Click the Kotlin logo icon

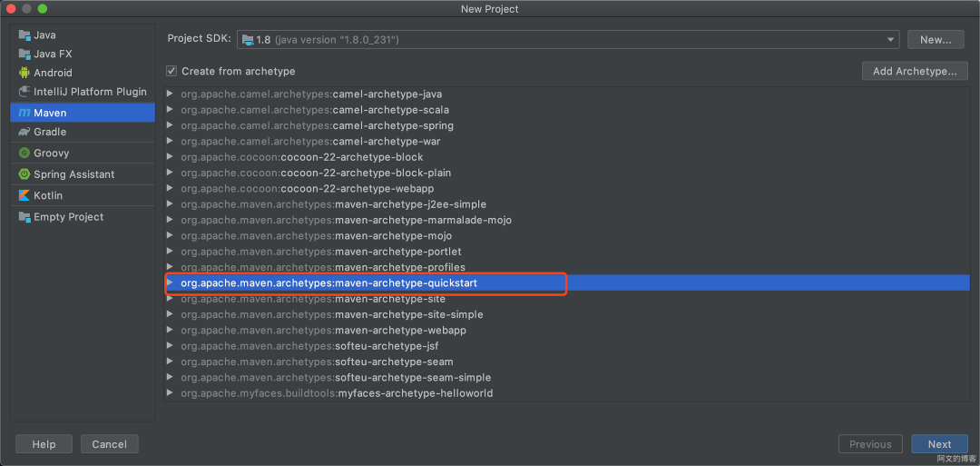point(24,196)
